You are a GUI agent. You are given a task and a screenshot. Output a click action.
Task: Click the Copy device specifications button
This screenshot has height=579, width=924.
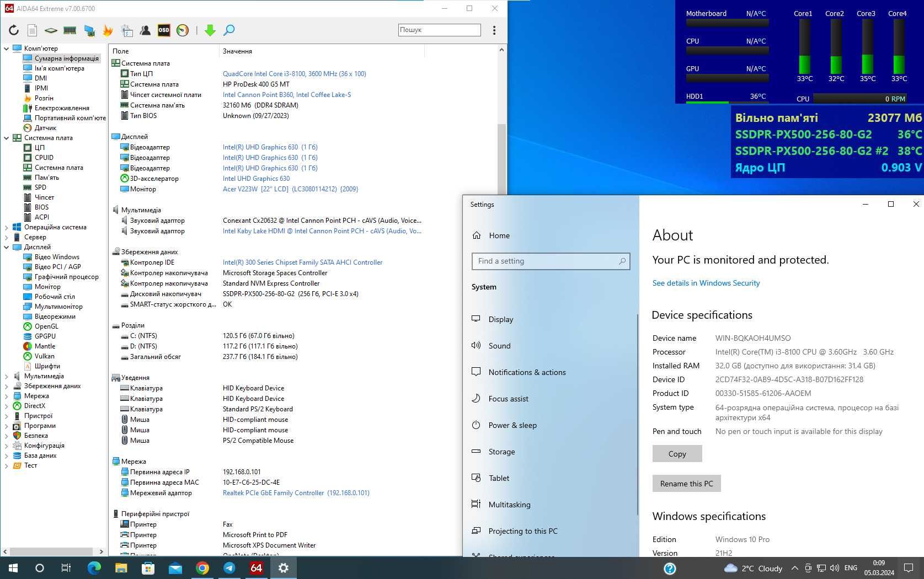[677, 454]
